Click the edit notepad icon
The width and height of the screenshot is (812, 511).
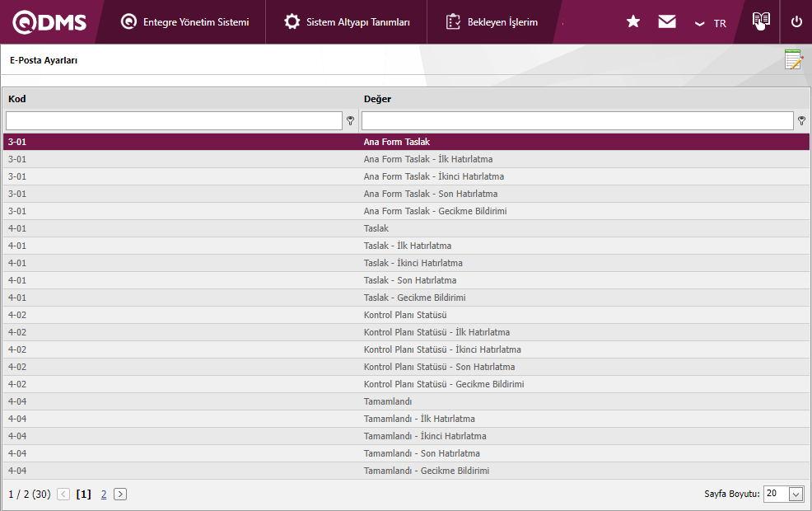(793, 59)
